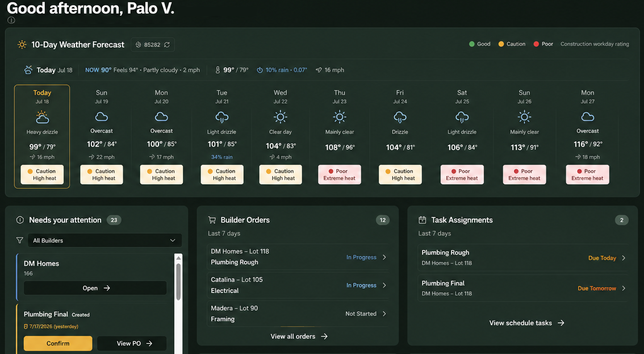
Task: Click the green Good rating legend dot
Action: pos(472,44)
